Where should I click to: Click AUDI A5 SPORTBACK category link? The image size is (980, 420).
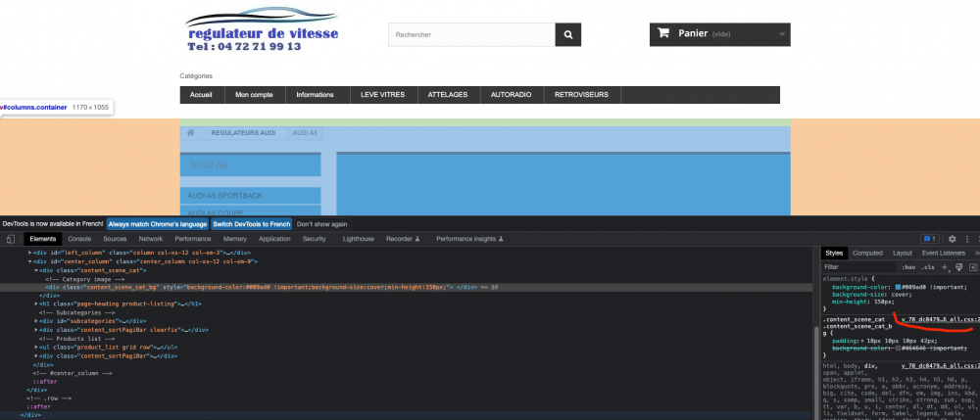[225, 196]
